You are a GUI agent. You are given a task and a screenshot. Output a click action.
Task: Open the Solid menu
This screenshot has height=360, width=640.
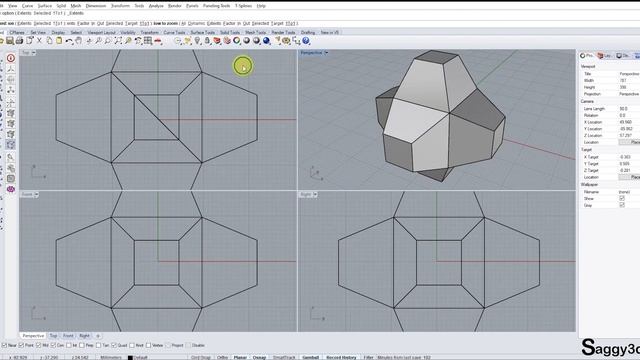pyautogui.click(x=61, y=6)
